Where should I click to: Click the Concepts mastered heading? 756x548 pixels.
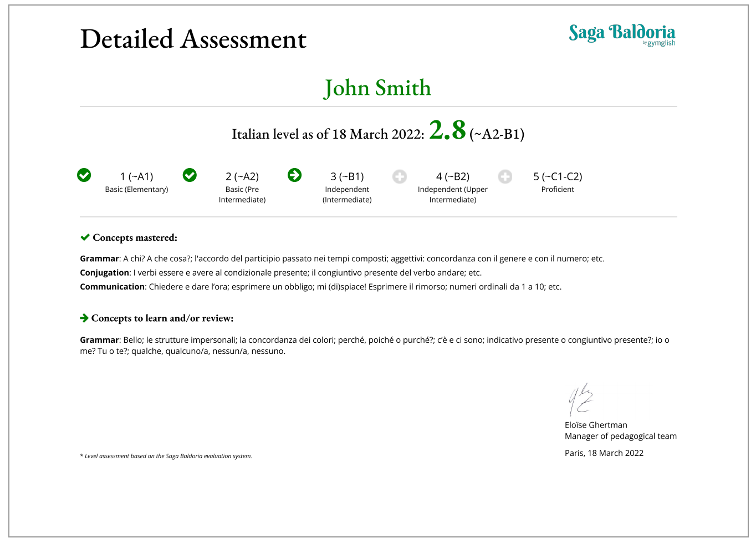click(x=135, y=237)
